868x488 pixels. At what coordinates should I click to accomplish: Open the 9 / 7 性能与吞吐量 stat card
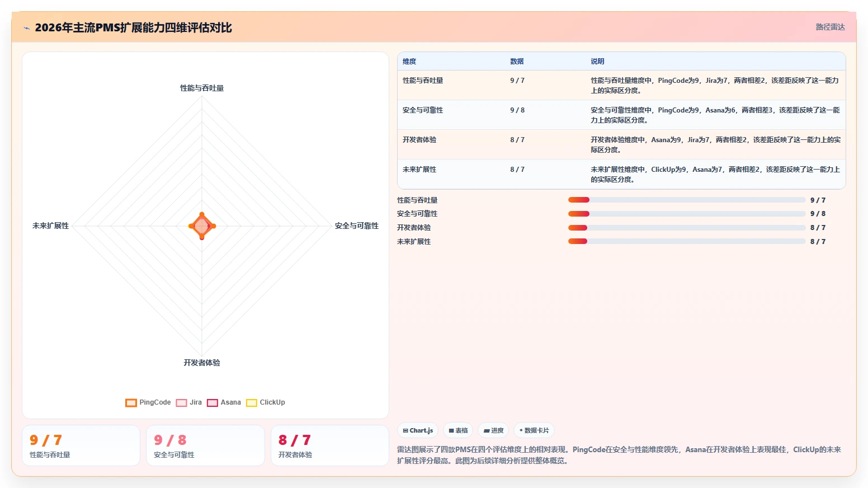(81, 445)
